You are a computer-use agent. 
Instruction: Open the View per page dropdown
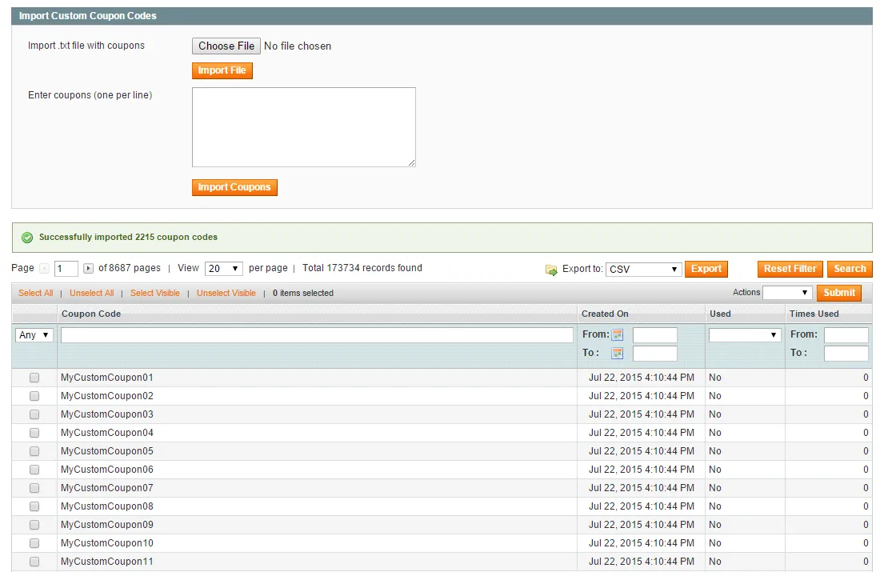[224, 269]
